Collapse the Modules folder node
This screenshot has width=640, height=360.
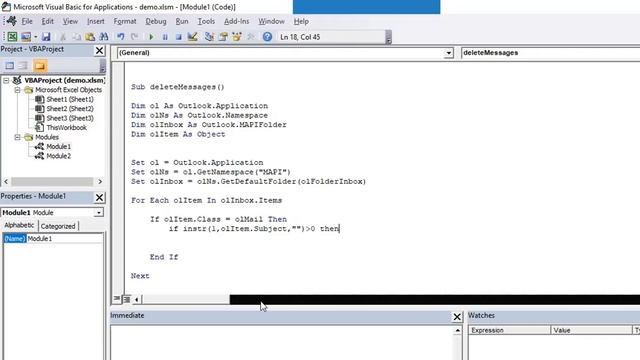tap(18, 137)
